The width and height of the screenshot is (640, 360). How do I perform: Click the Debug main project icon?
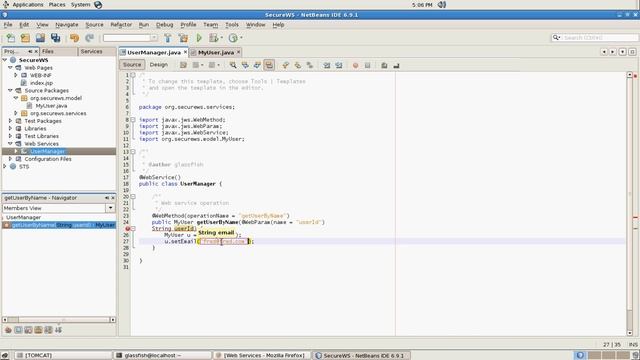[x=214, y=38]
